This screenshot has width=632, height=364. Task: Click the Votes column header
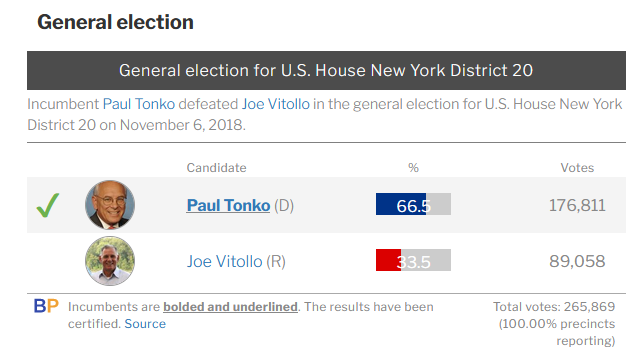(577, 168)
